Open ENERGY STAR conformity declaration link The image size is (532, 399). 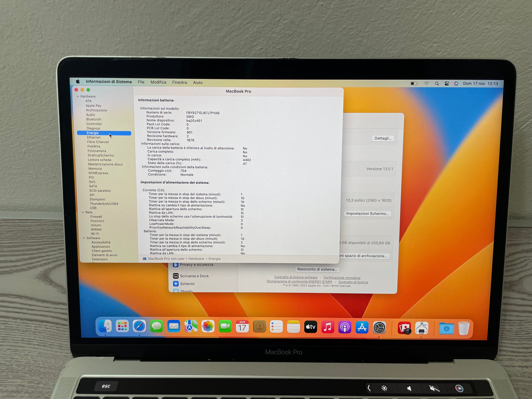[x=299, y=282]
